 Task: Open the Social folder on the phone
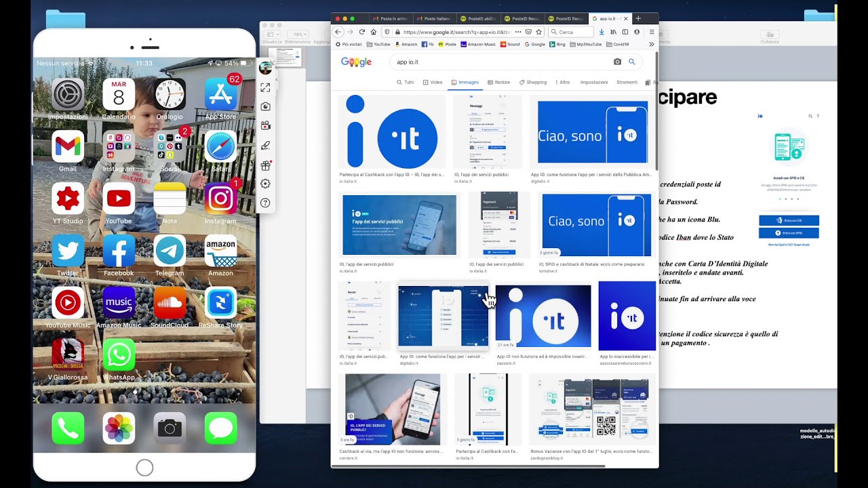tap(170, 146)
